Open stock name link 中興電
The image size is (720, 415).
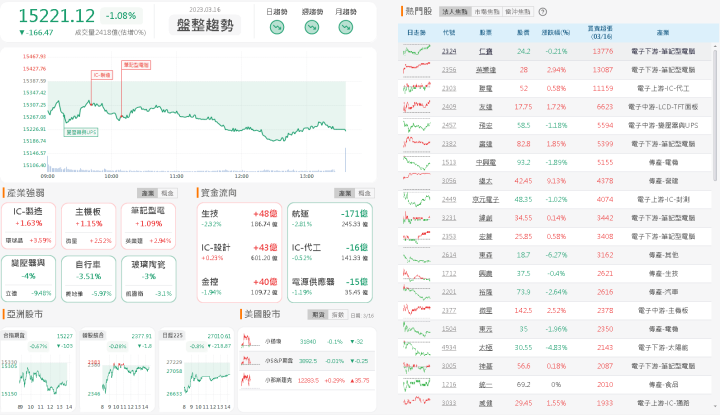click(485, 163)
